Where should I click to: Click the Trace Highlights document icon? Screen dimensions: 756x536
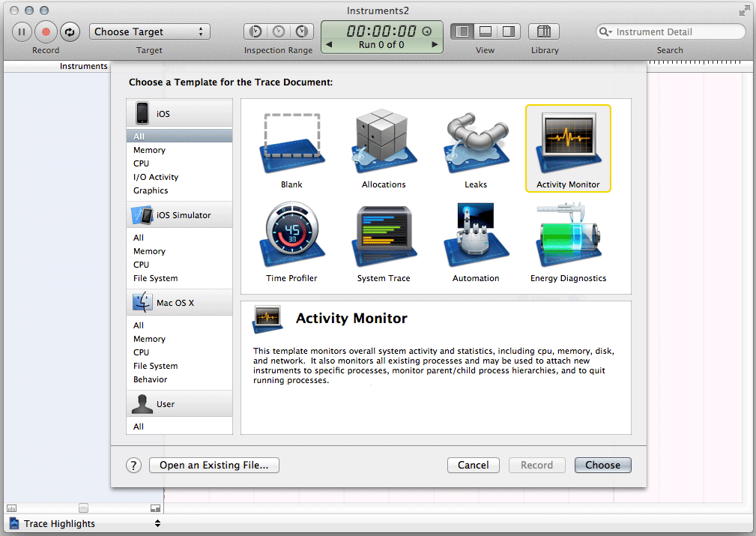point(14,523)
